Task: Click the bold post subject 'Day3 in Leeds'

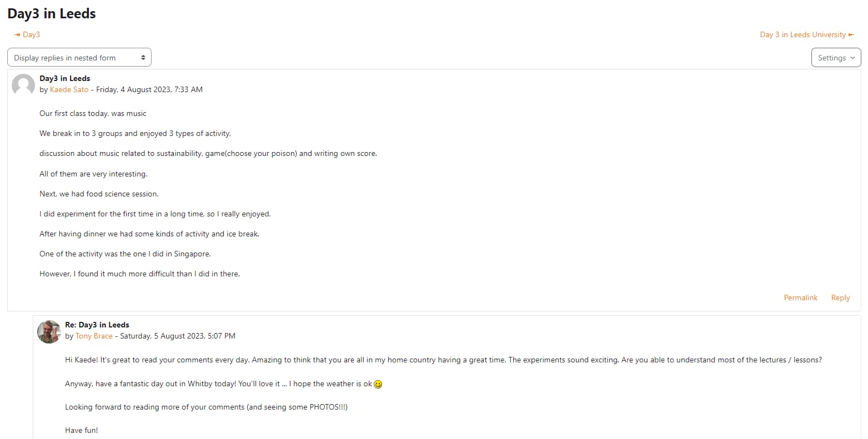Action: click(x=65, y=78)
